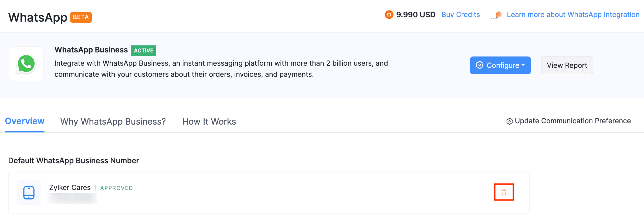Select the How It Works tab
The width and height of the screenshot is (644, 220).
click(x=209, y=122)
